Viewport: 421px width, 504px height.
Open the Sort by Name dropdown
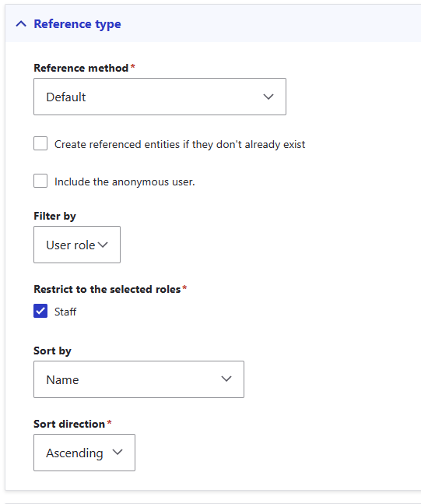point(139,379)
